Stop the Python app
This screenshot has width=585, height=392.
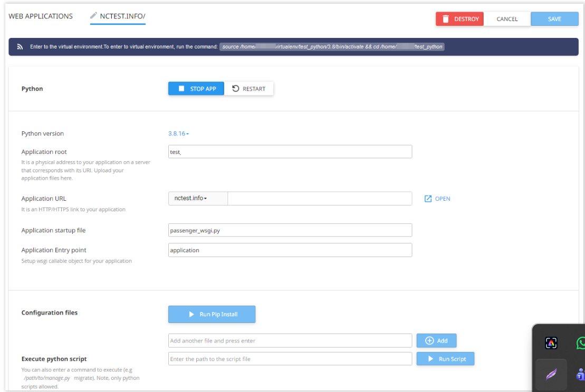click(196, 89)
